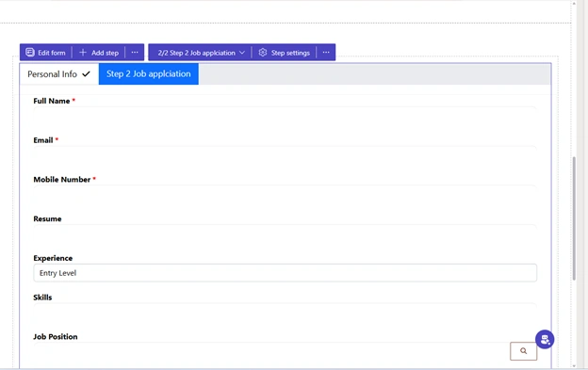
Task: Click the Step settings gear icon
Action: (x=263, y=53)
